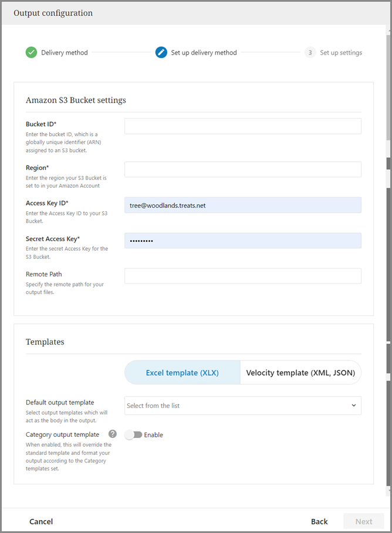Click the Access Key ID field
The image size is (392, 533).
click(x=242, y=205)
